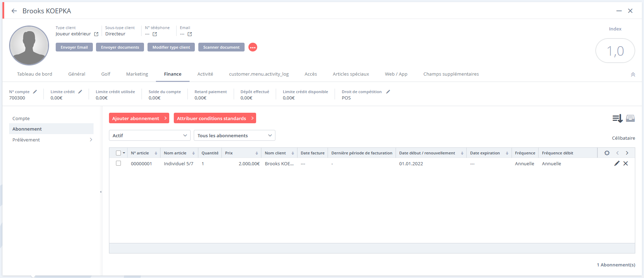Open the telephone number external link icon
This screenshot has width=644, height=278.
pyautogui.click(x=155, y=34)
